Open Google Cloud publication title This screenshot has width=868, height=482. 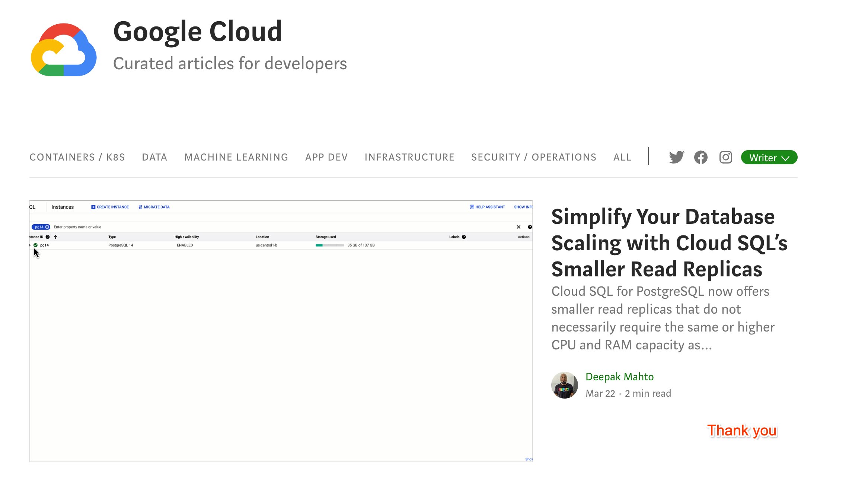pos(198,32)
